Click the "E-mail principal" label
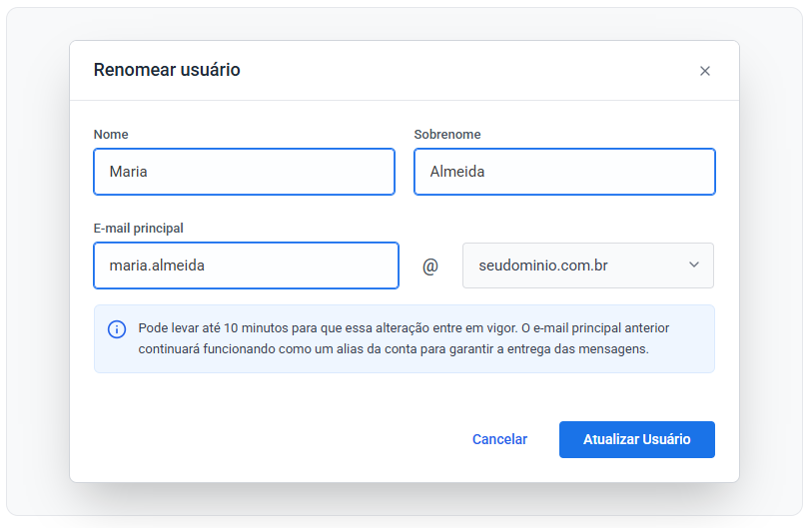This screenshot has width=812, height=528. click(139, 228)
